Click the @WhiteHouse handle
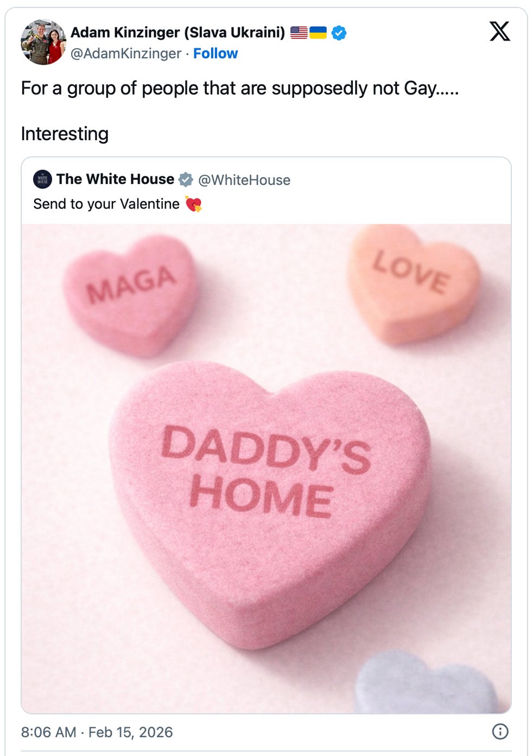 (244, 180)
